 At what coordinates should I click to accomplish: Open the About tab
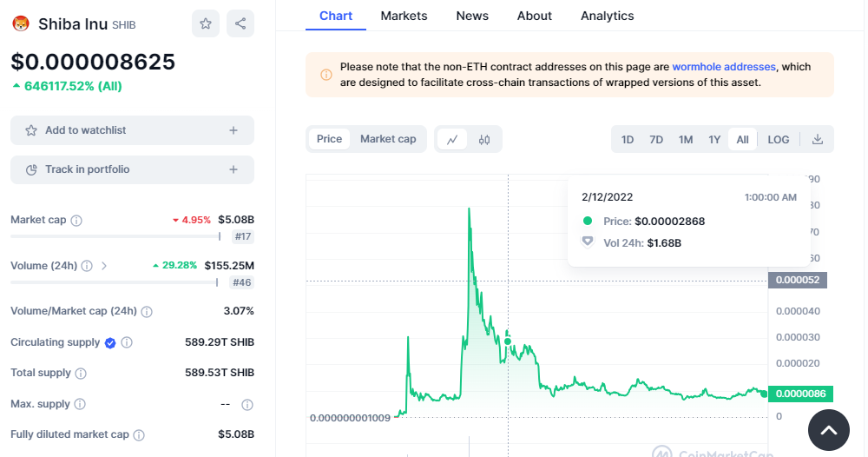534,16
